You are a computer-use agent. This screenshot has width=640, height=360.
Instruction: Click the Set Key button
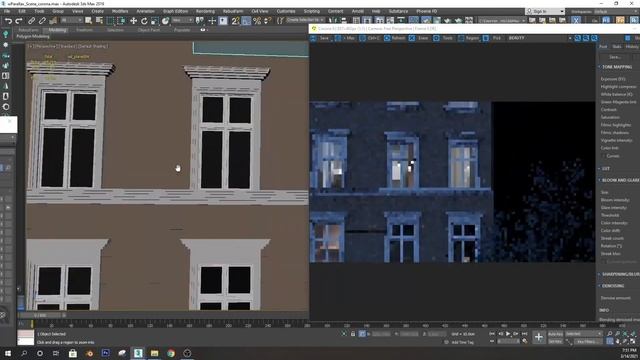click(x=556, y=341)
